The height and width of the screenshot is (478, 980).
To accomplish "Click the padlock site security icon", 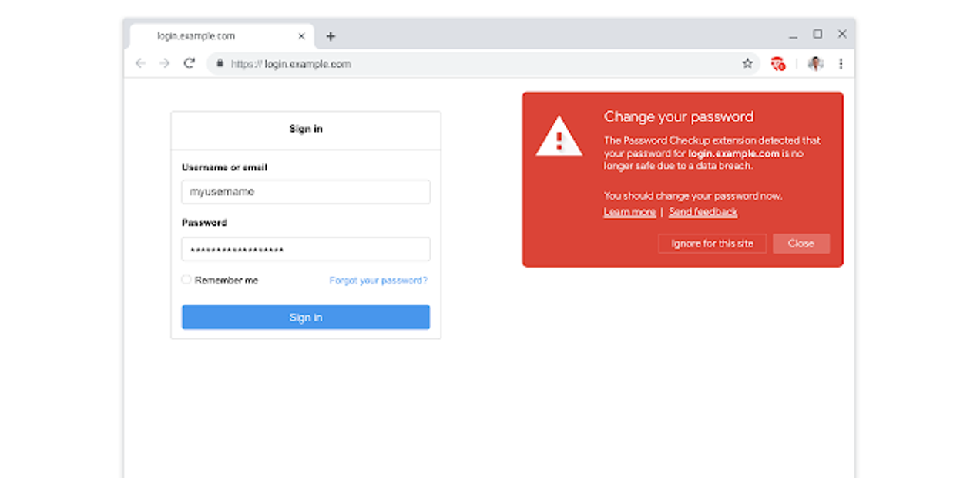I will (220, 64).
